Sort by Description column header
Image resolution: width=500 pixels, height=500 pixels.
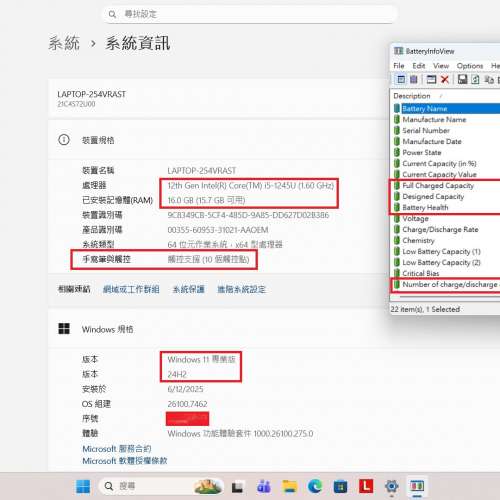click(412, 96)
